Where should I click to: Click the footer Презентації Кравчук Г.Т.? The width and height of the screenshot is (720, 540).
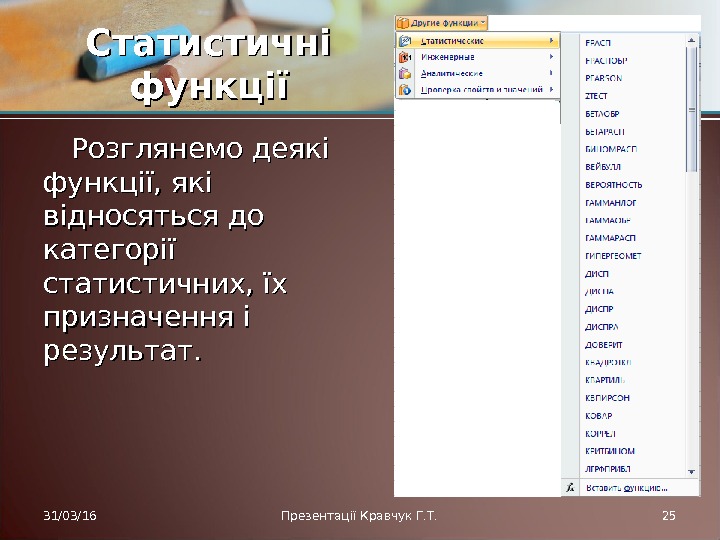[359, 516]
